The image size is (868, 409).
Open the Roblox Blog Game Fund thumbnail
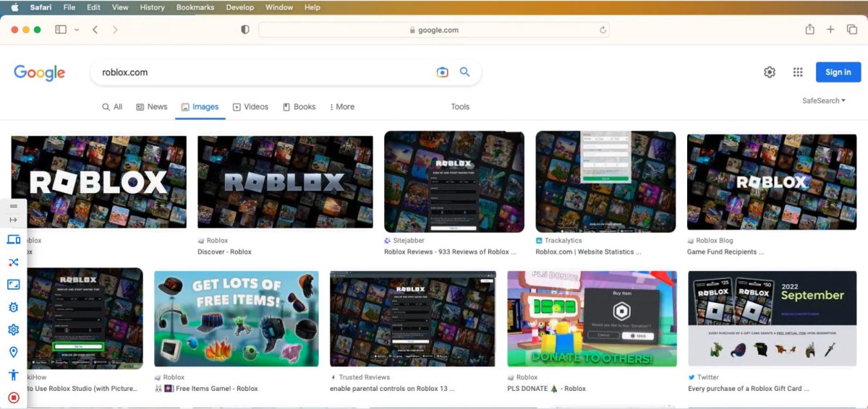coord(772,182)
